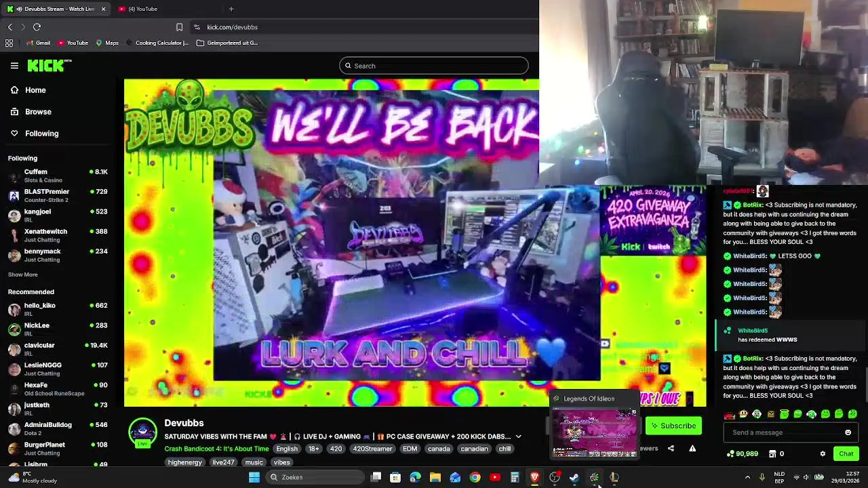Pick the red car emote in quick emotes
The width and height of the screenshot is (868, 488).
point(730,414)
